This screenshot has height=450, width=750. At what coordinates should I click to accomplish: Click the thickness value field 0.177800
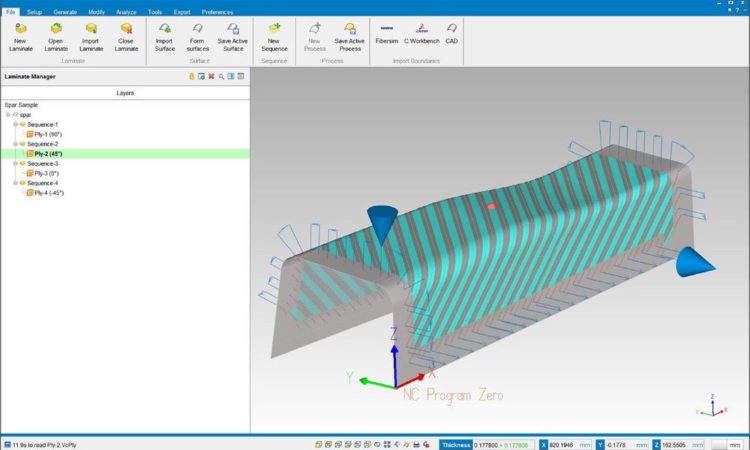tap(504, 445)
